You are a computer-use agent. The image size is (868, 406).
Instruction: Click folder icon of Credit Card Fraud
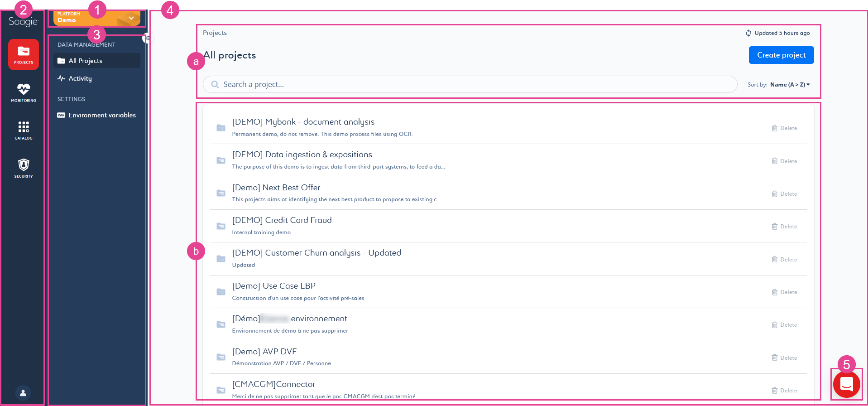pos(221,226)
